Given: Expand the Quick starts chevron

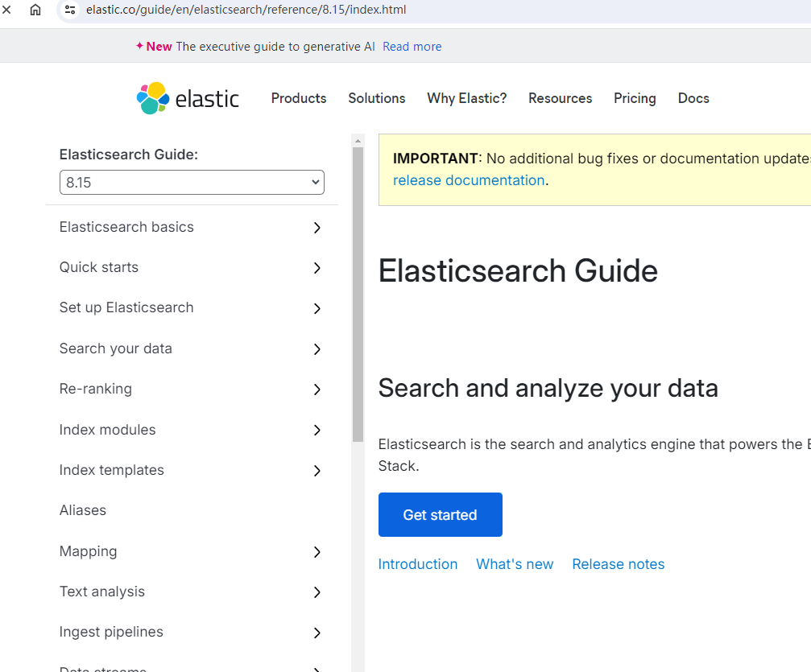Looking at the screenshot, I should (317, 268).
